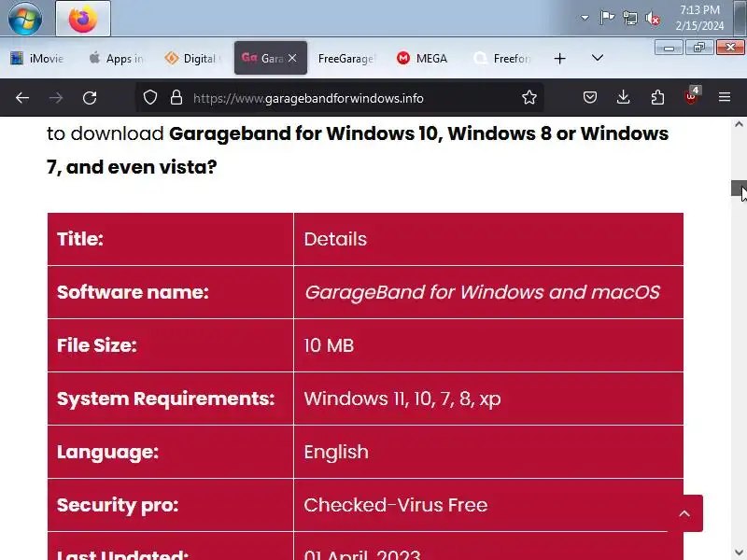Reload the current page
The height and width of the screenshot is (560, 747).
point(90,98)
